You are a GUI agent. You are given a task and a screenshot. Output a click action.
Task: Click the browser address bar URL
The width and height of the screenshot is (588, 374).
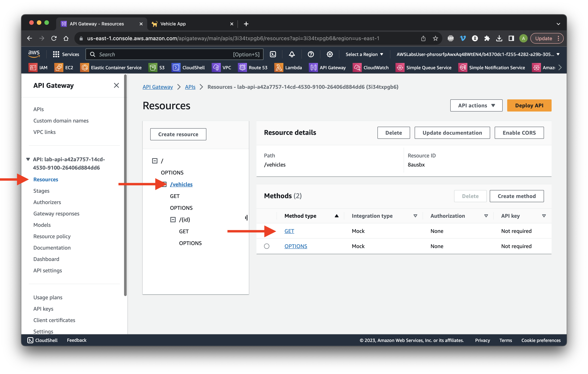[x=233, y=38]
